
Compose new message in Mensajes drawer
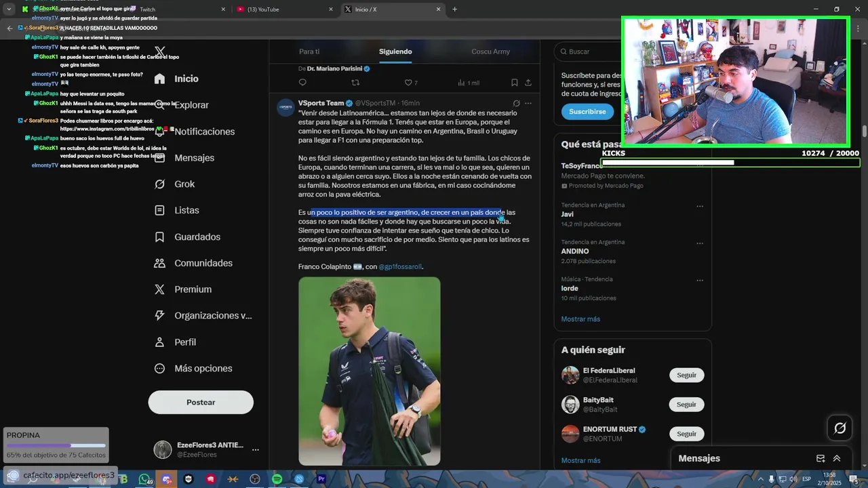click(821, 459)
